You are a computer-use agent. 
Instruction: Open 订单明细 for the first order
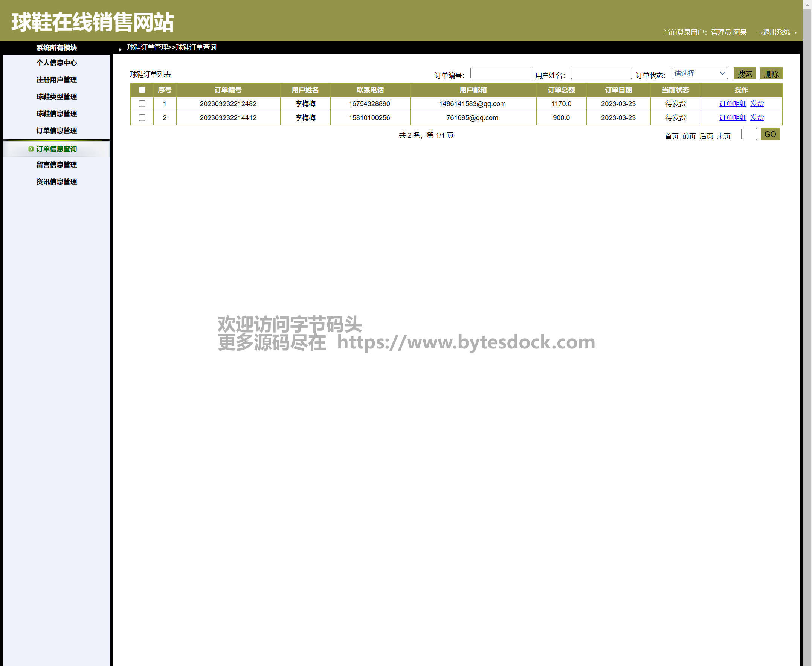pyautogui.click(x=733, y=103)
